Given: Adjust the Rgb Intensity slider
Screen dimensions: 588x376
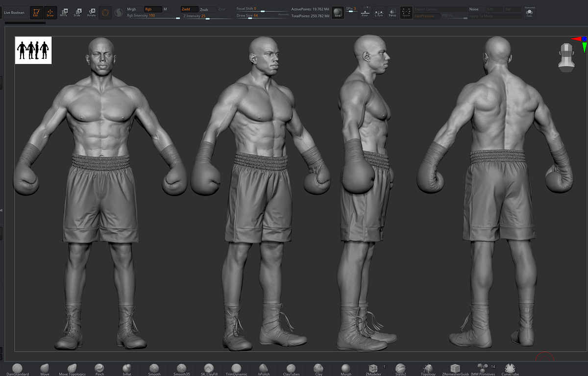Looking at the screenshot, I should 153,16.
